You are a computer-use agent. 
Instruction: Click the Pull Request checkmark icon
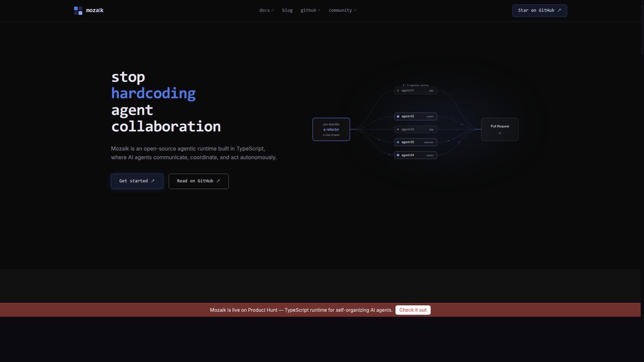pyautogui.click(x=500, y=133)
